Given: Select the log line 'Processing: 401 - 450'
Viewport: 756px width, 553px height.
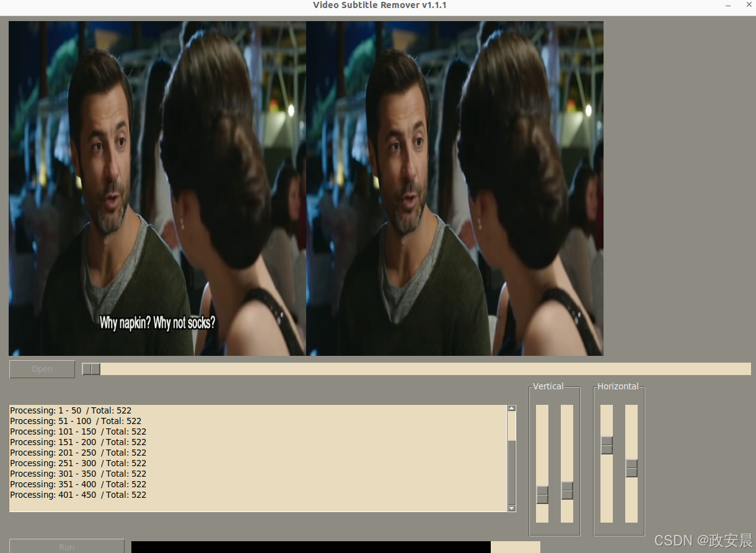Looking at the screenshot, I should pos(78,495).
